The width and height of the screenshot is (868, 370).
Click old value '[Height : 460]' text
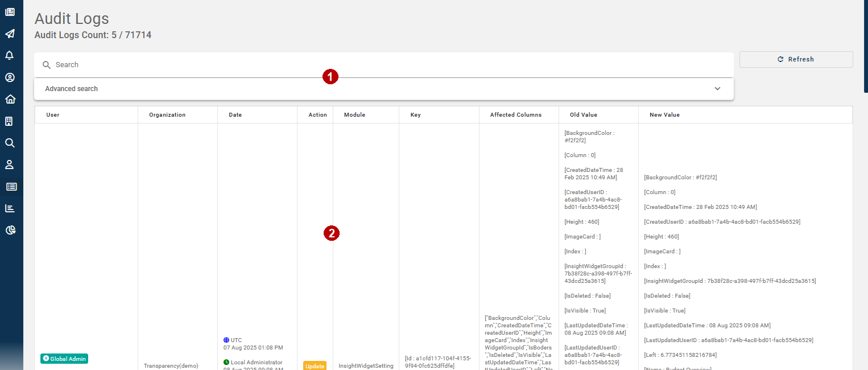coord(581,221)
